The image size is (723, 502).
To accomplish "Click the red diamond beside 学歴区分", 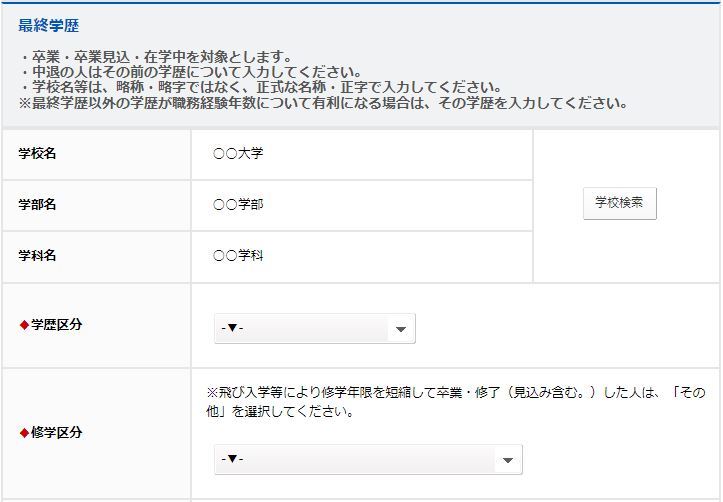I will (x=24, y=325).
